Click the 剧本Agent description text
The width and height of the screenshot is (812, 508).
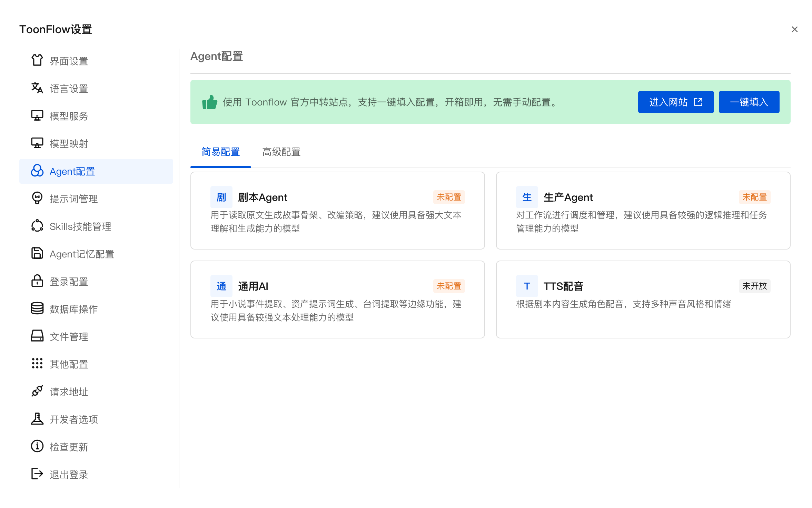[x=336, y=222]
